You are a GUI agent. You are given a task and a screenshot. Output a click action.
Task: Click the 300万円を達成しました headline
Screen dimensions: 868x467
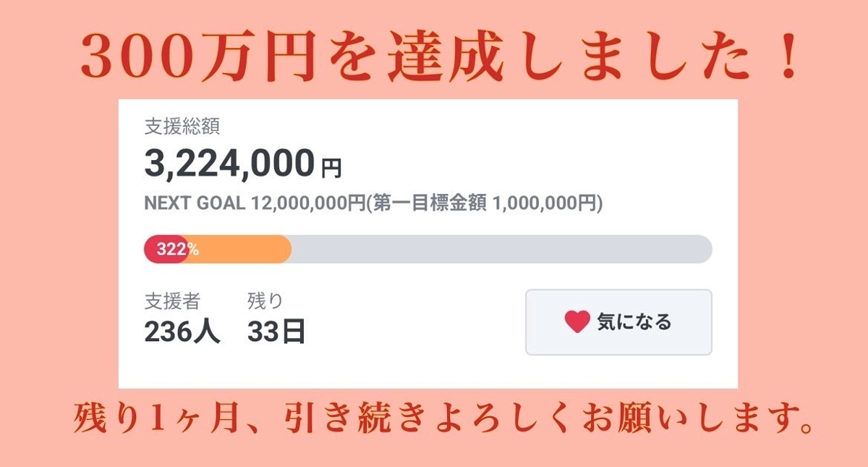(x=434, y=51)
